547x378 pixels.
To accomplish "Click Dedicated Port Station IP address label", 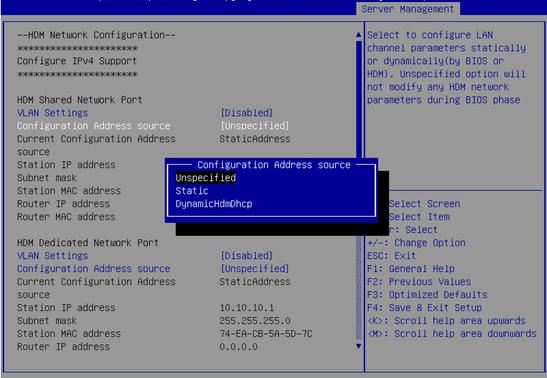I will coord(66,308).
